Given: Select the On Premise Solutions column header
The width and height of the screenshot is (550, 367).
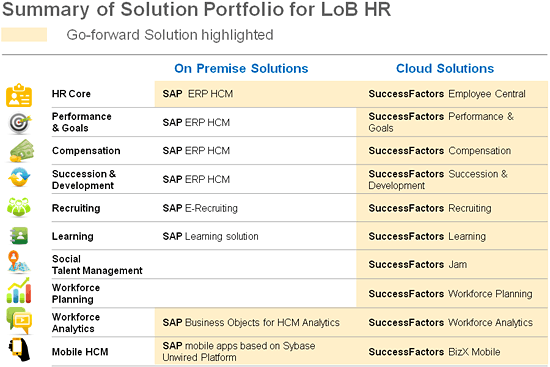Looking at the screenshot, I should click(x=241, y=68).
